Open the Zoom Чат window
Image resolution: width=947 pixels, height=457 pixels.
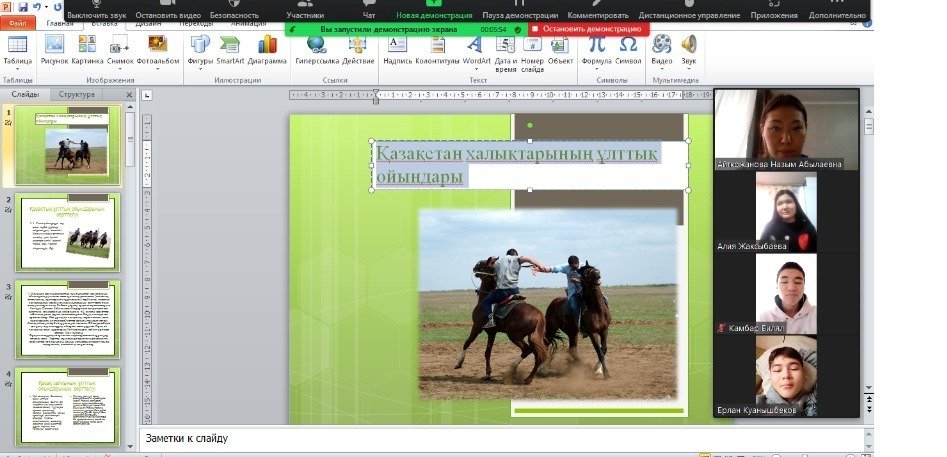(369, 10)
